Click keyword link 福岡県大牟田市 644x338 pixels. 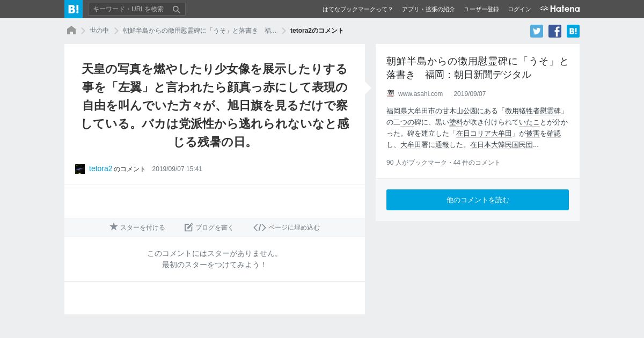point(411,111)
